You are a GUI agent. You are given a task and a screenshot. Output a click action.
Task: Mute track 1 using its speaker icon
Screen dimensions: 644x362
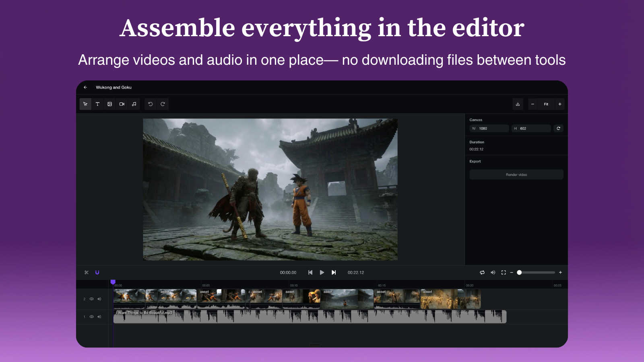pyautogui.click(x=99, y=317)
